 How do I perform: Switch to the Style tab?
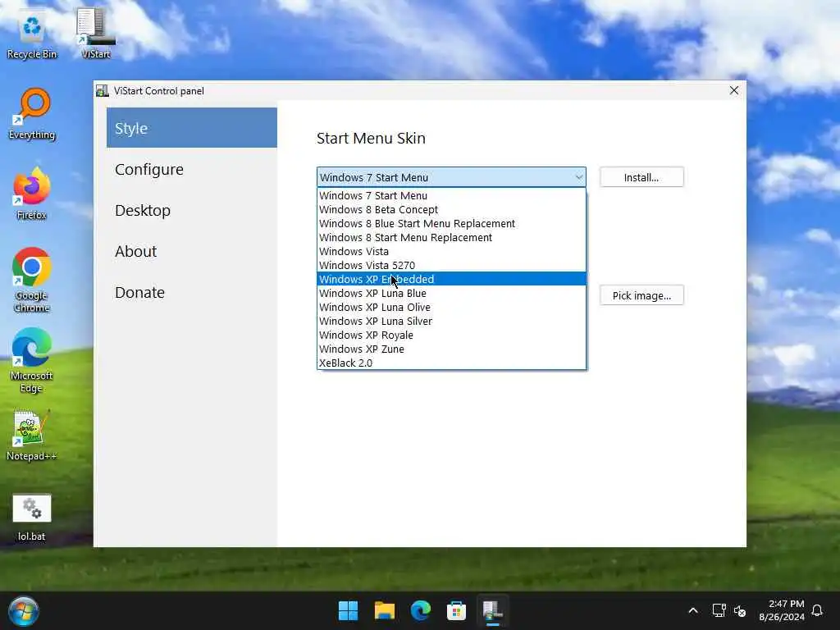(x=192, y=128)
